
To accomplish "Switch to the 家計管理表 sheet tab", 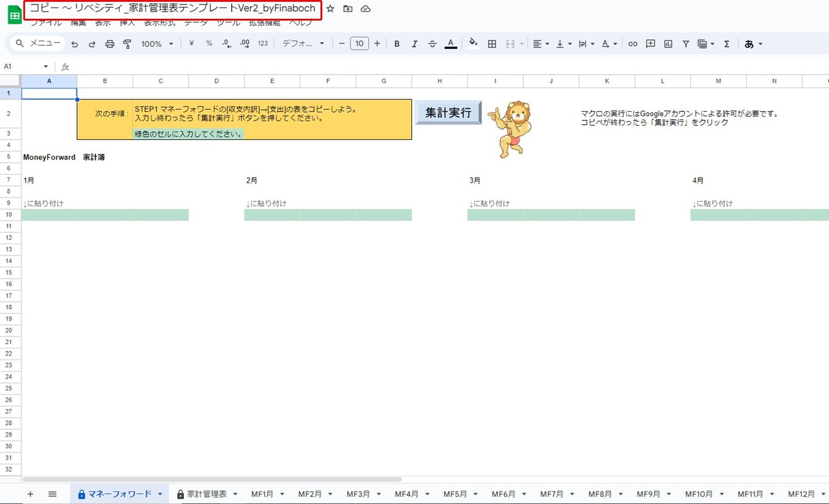I will pyautogui.click(x=206, y=494).
